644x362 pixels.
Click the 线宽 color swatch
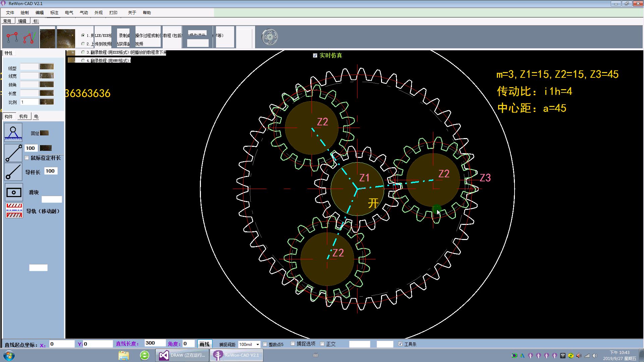(47, 76)
